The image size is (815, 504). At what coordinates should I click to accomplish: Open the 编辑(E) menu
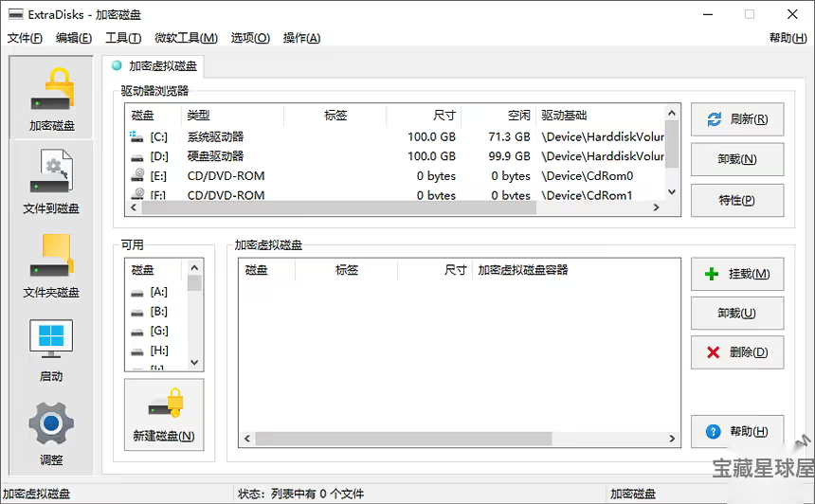click(74, 38)
